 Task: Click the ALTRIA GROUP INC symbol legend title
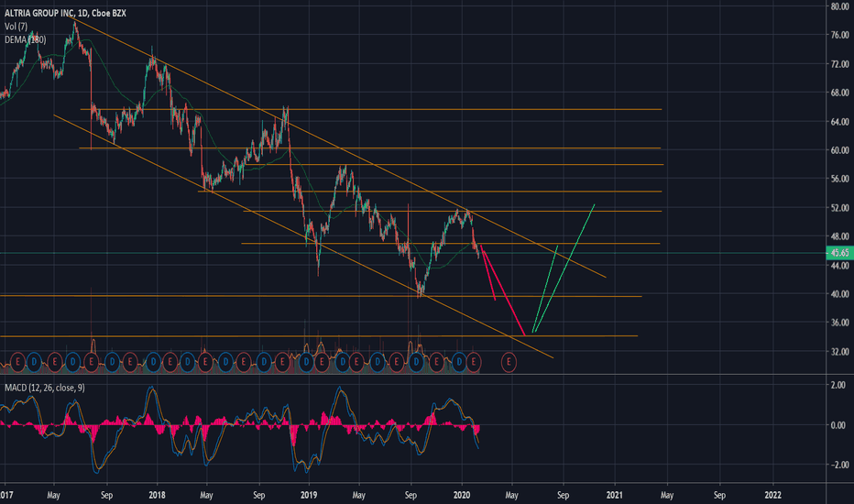click(65, 13)
